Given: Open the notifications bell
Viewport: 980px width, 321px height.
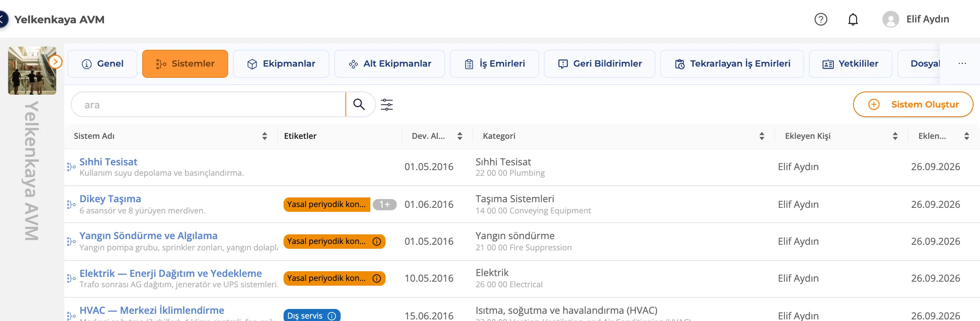Looking at the screenshot, I should (853, 19).
